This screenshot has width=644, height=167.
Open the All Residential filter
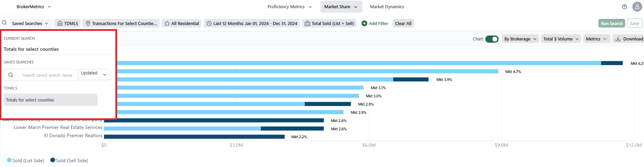click(x=182, y=23)
